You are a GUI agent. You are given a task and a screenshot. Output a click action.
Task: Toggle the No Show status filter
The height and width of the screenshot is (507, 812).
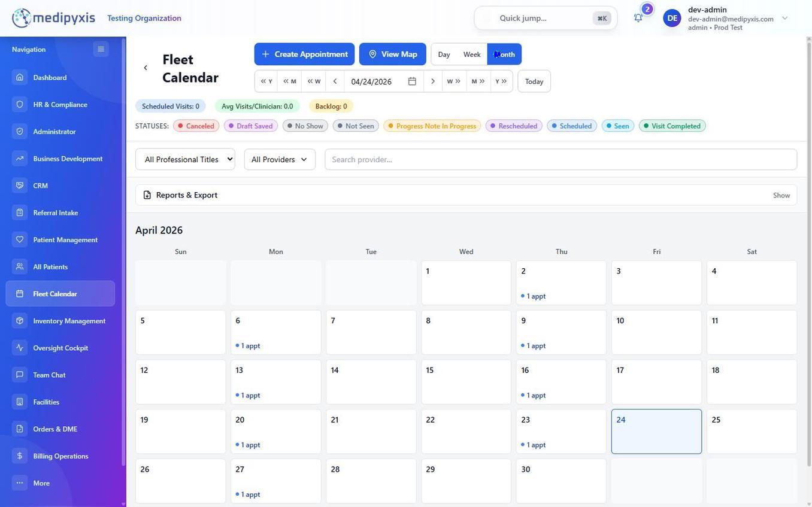point(305,126)
